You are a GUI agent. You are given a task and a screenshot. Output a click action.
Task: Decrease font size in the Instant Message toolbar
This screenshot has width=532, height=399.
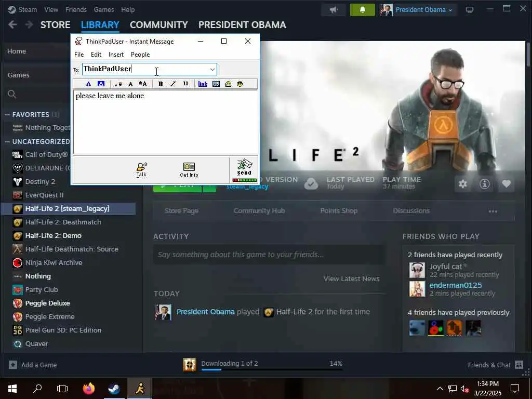[x=118, y=84]
